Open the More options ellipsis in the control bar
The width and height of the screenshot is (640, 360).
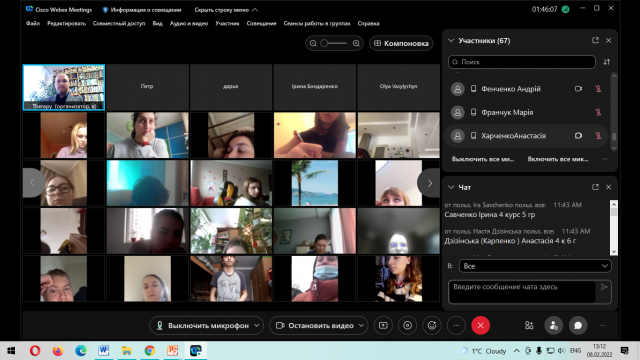tap(456, 325)
